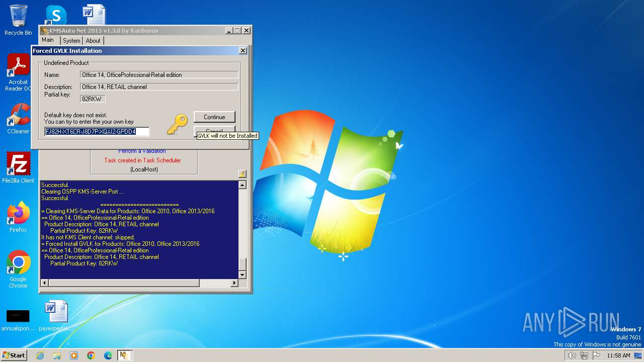The image size is (644, 362).
Task: Close the KMSAuto Net window
Action: click(247, 31)
